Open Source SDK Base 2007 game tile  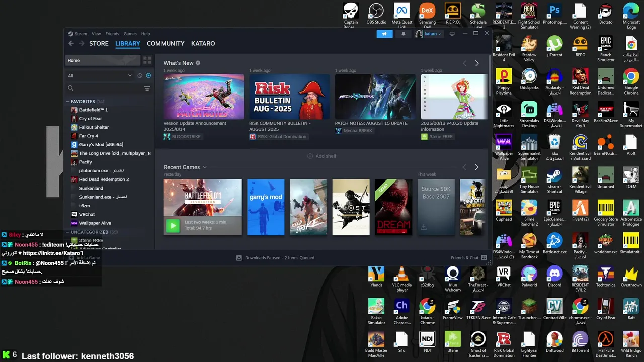[436, 207]
